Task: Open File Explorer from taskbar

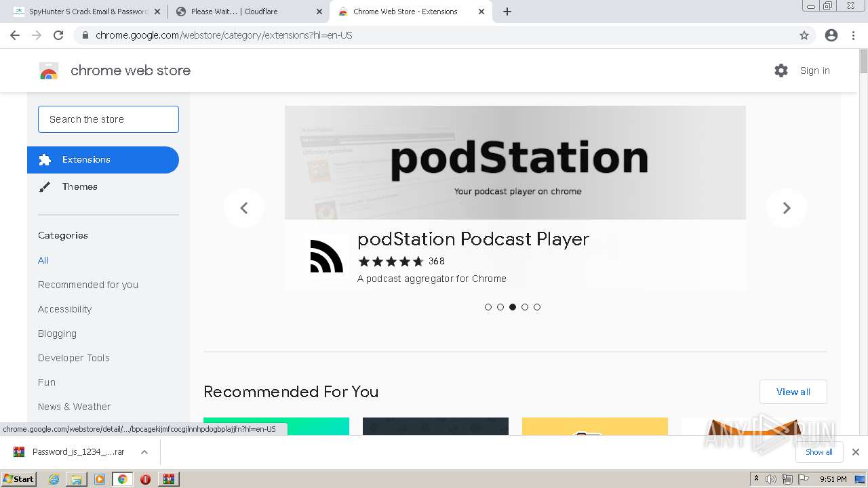Action: (x=77, y=479)
